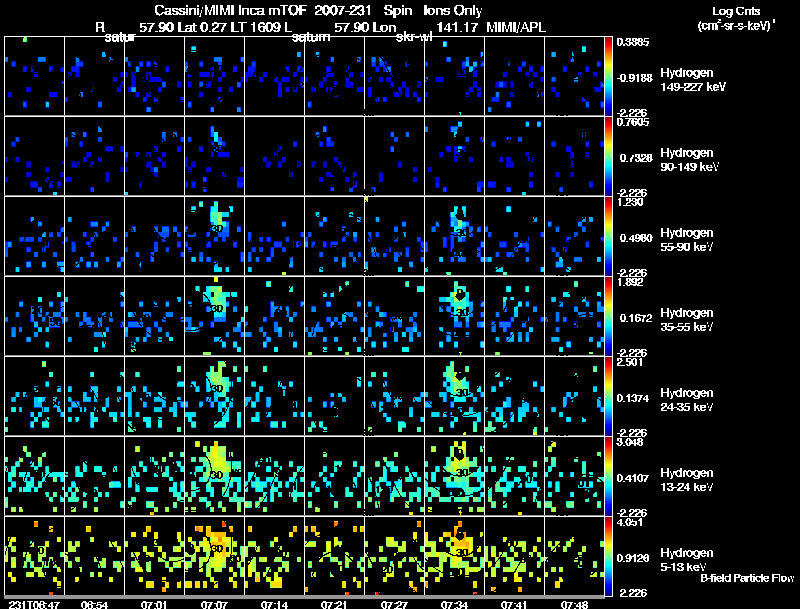Click the '07:27' time axis label

click(394, 604)
